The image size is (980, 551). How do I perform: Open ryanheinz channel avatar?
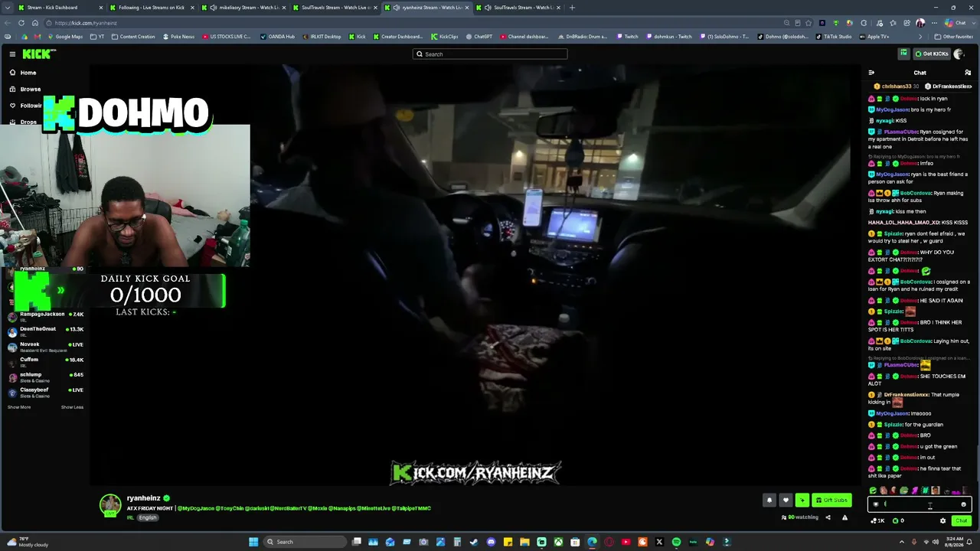[110, 504]
